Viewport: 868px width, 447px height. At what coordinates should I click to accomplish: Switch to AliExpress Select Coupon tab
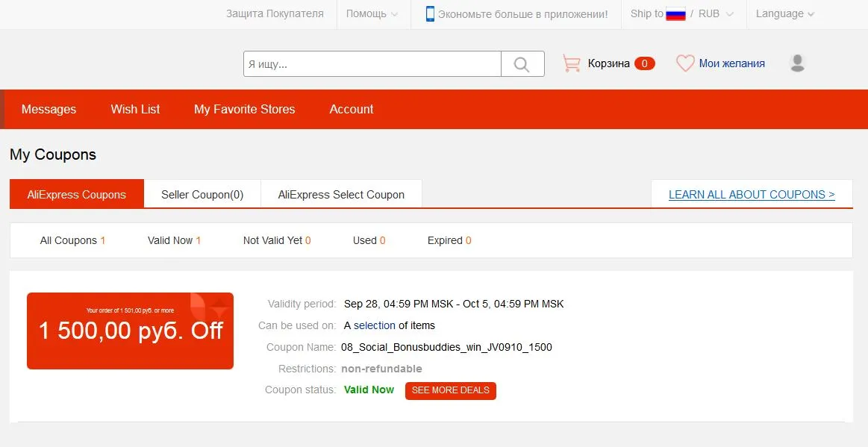coord(341,194)
